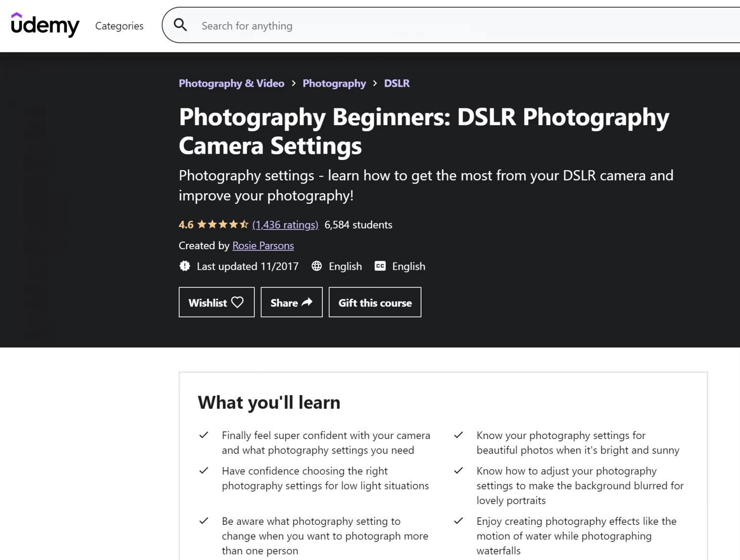Open the Categories menu
This screenshot has height=560, width=740.
(x=119, y=26)
